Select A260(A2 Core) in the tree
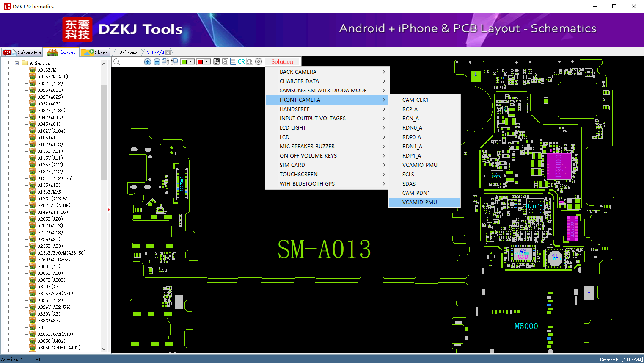 pos(54,260)
